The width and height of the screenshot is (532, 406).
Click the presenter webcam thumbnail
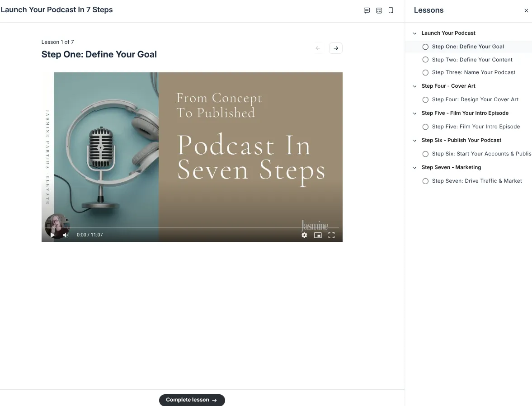click(x=56, y=226)
